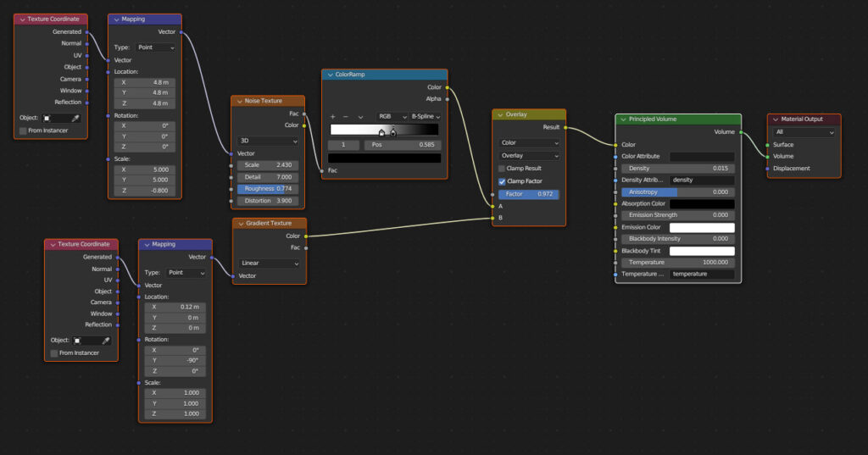Open the ColorRamp tools chevron menu
868x455 pixels.
coord(360,117)
